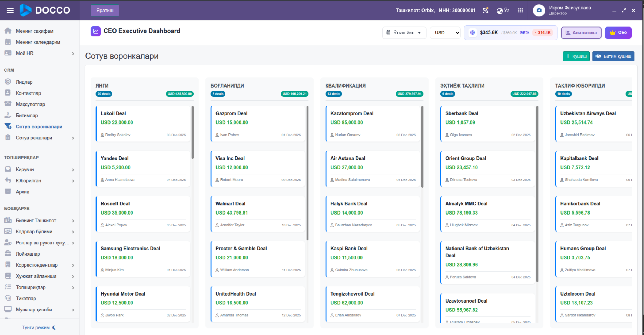Open the Аналитика button

tap(581, 32)
